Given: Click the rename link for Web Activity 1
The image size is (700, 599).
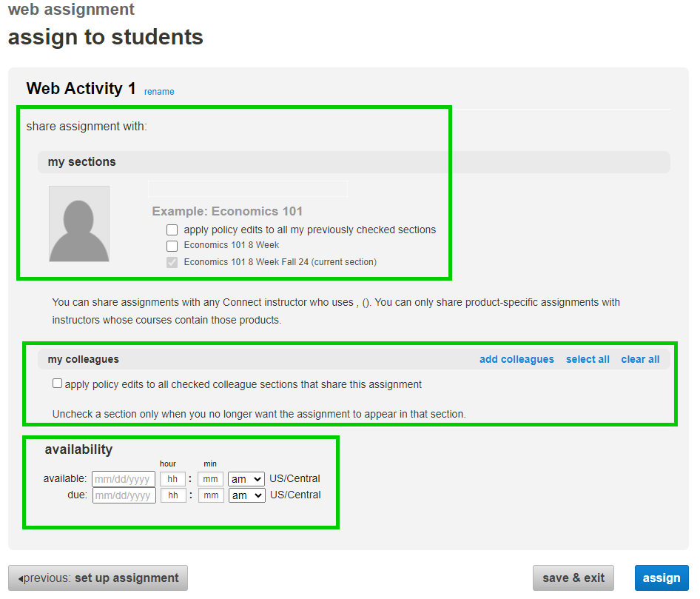Looking at the screenshot, I should (159, 92).
